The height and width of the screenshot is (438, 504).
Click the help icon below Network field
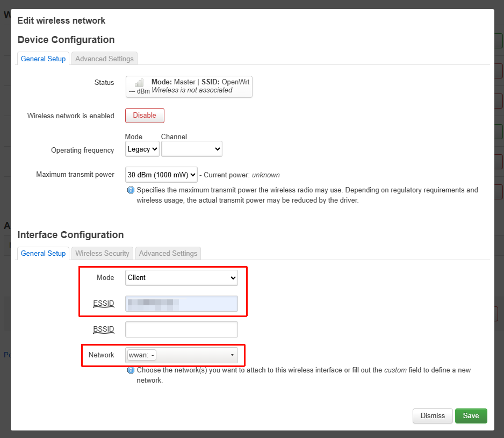131,370
